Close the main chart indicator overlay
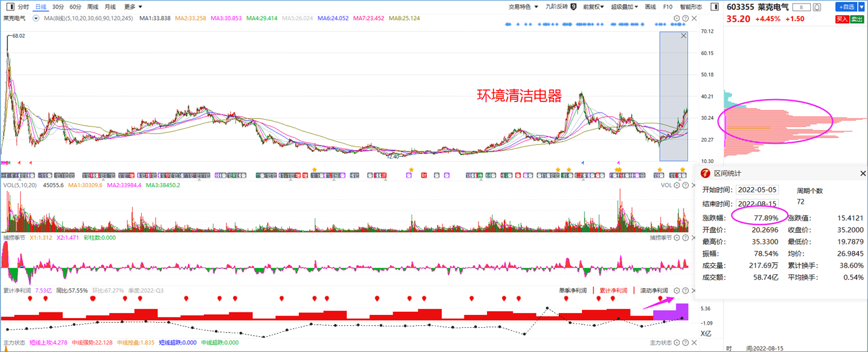 [695, 18]
